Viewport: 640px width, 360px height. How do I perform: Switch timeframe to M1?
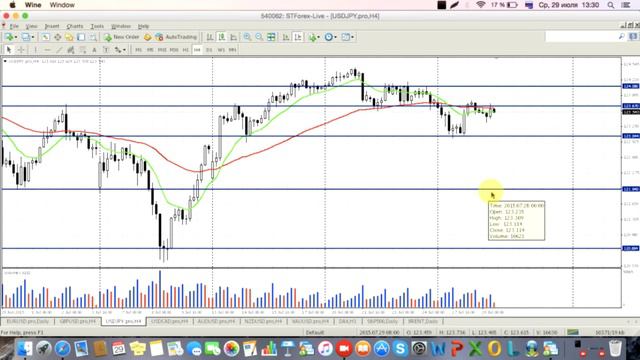pos(138,50)
